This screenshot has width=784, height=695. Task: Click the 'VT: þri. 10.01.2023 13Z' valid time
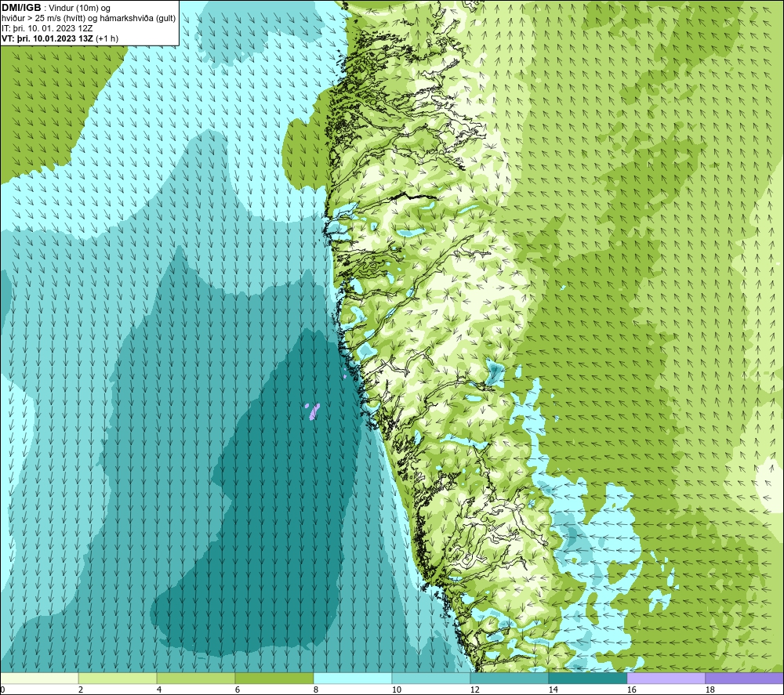[x=48, y=38]
